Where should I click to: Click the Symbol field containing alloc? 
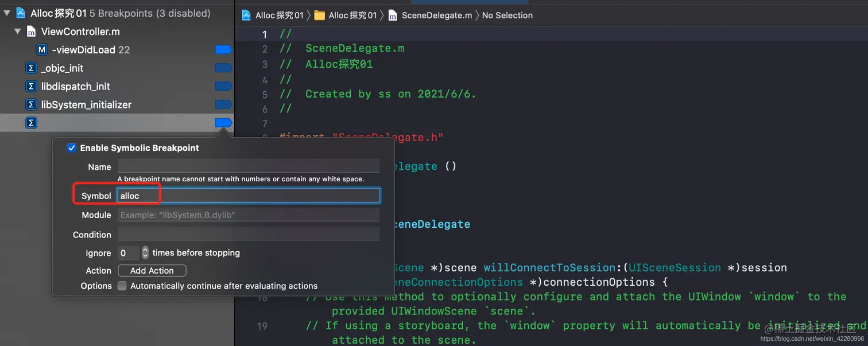[249, 196]
